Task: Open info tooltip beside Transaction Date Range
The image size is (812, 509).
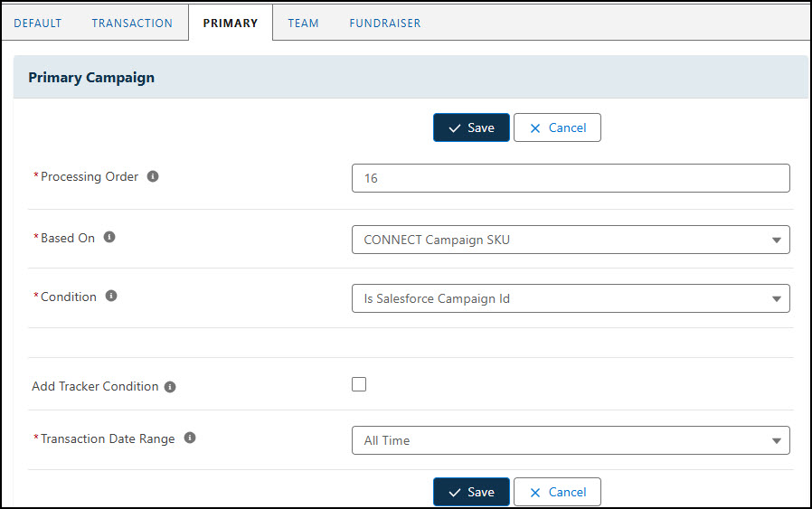Action: (190, 438)
